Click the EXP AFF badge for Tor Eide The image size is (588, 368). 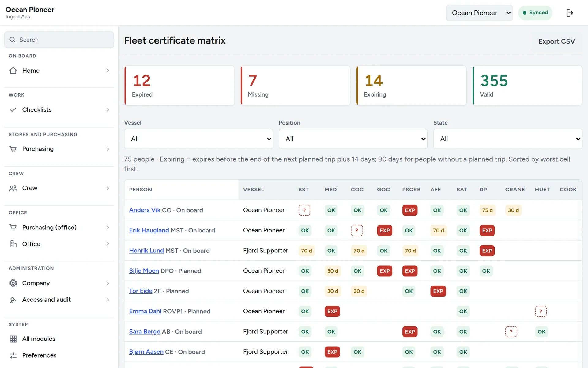coord(438,291)
